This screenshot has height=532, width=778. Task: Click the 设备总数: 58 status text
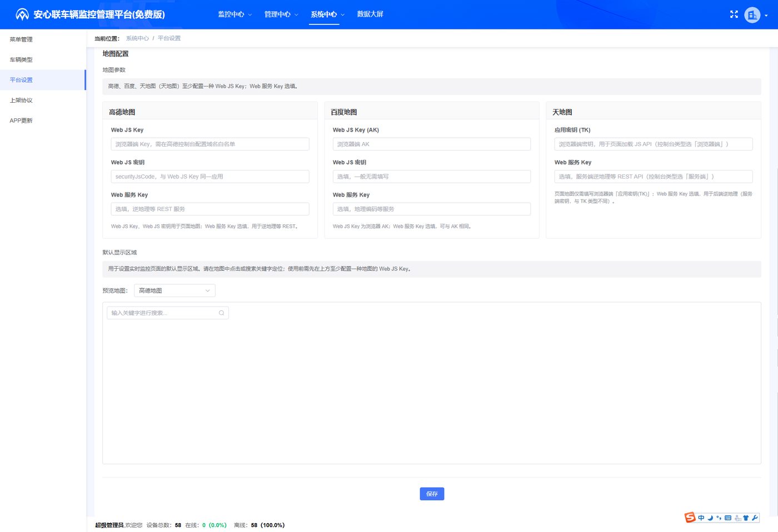164,525
